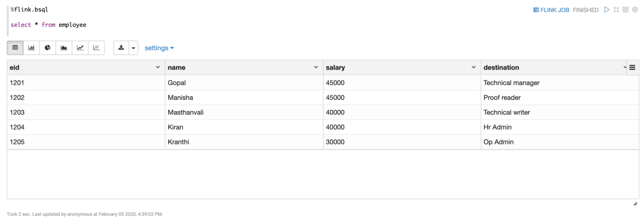The width and height of the screenshot is (644, 220).
Task: Open download format dropdown arrow
Action: (x=133, y=48)
